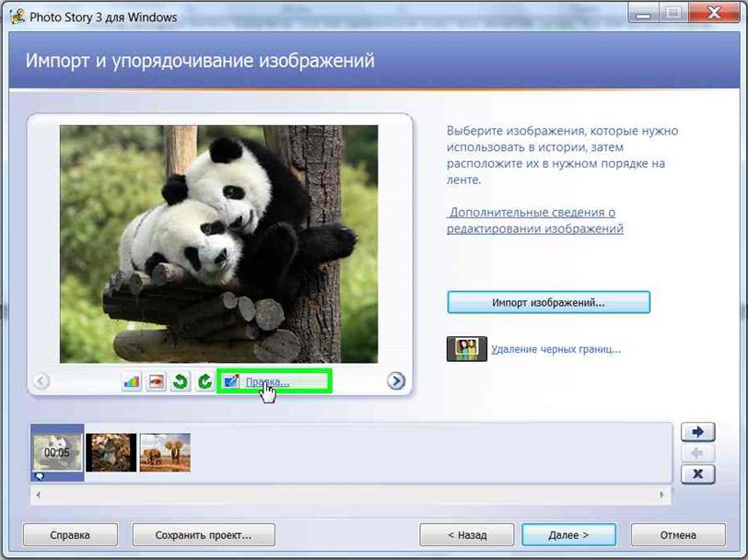Image resolution: width=748 pixels, height=560 pixels.
Task: Go to previous picture arrow
Action: pos(42,381)
